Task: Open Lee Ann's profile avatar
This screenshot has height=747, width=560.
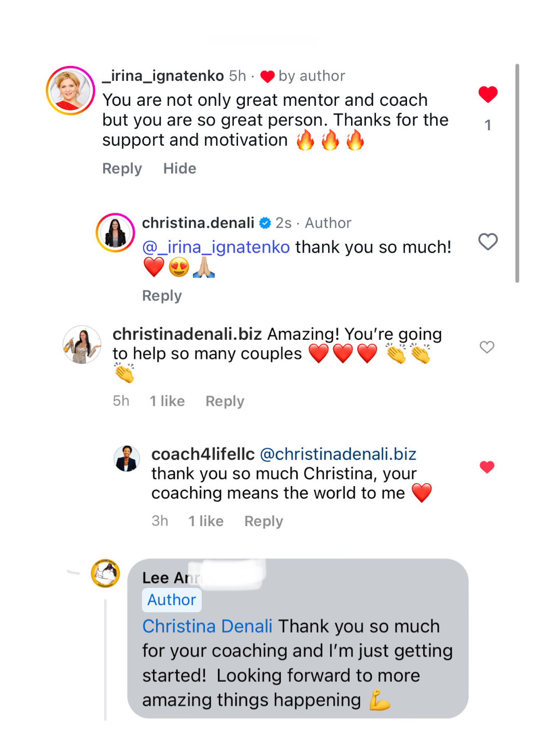Action: [105, 573]
